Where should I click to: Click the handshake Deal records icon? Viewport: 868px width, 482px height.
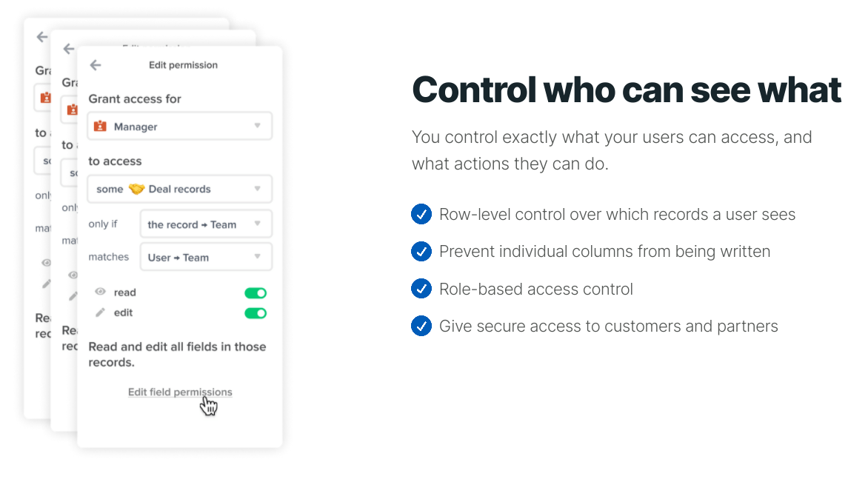136,190
